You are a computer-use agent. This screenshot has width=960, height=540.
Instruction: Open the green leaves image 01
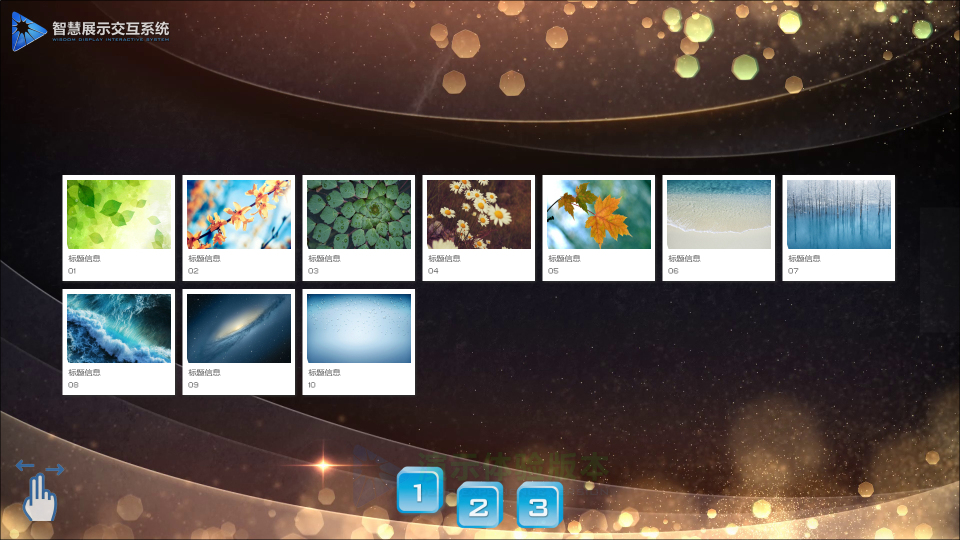coord(119,214)
